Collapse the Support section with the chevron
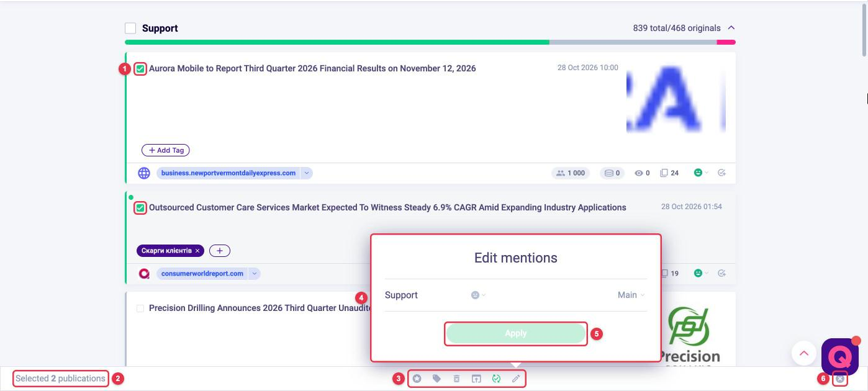This screenshot has height=391, width=868. (x=731, y=28)
